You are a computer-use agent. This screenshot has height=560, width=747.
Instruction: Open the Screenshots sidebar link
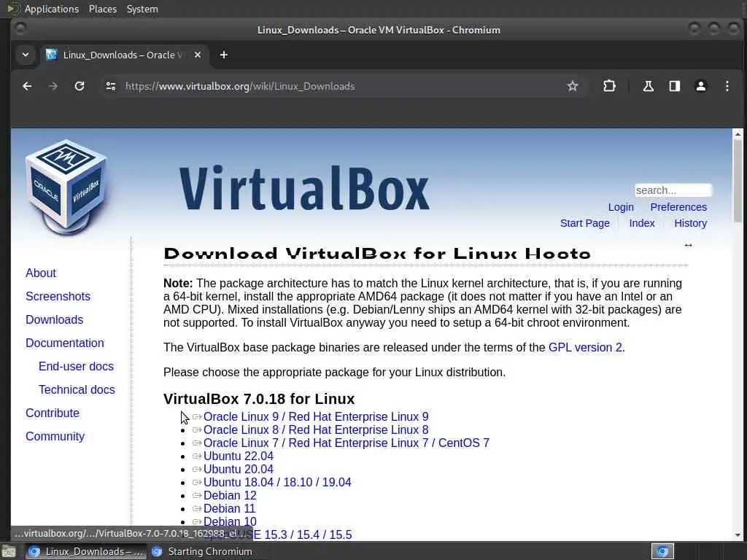point(58,296)
